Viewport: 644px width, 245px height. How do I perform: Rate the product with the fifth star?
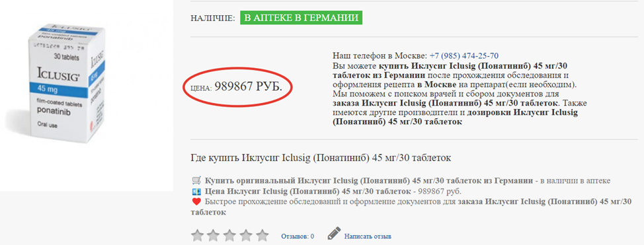[x=262, y=236]
